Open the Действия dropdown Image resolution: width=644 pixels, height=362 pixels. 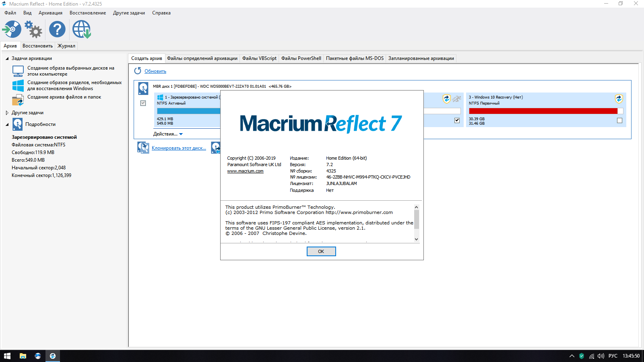168,134
